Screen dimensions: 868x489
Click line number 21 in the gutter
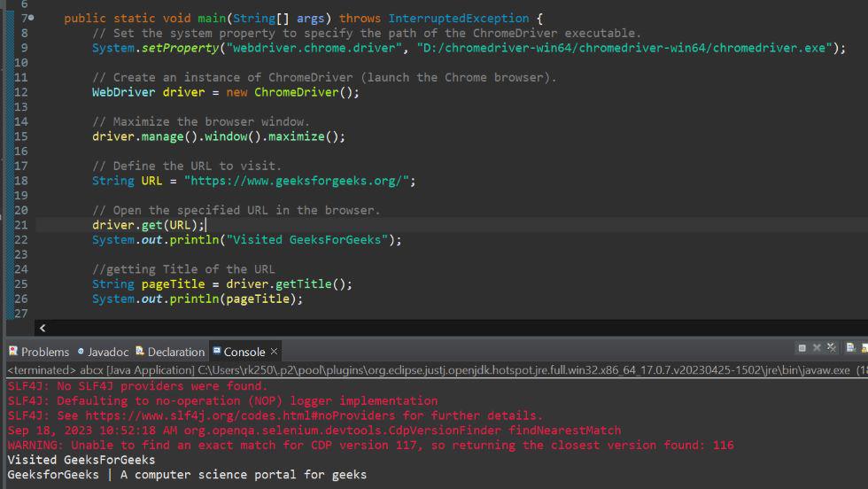tap(21, 225)
